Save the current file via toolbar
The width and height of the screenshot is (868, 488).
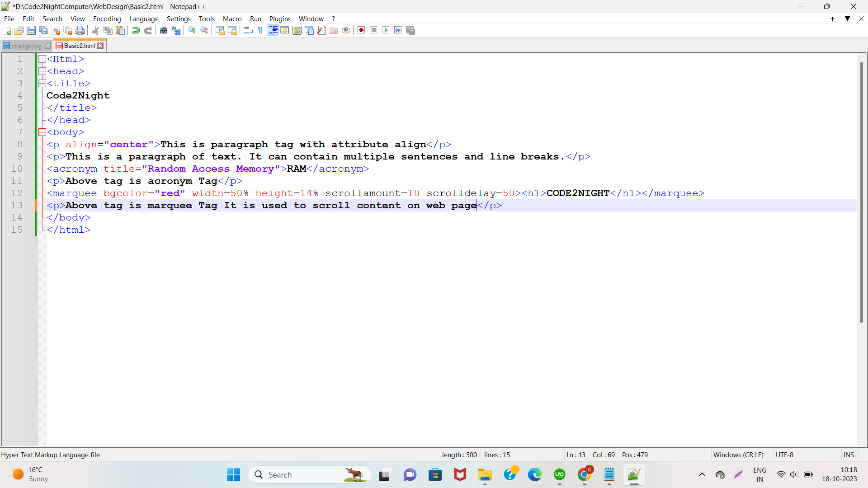click(x=31, y=30)
